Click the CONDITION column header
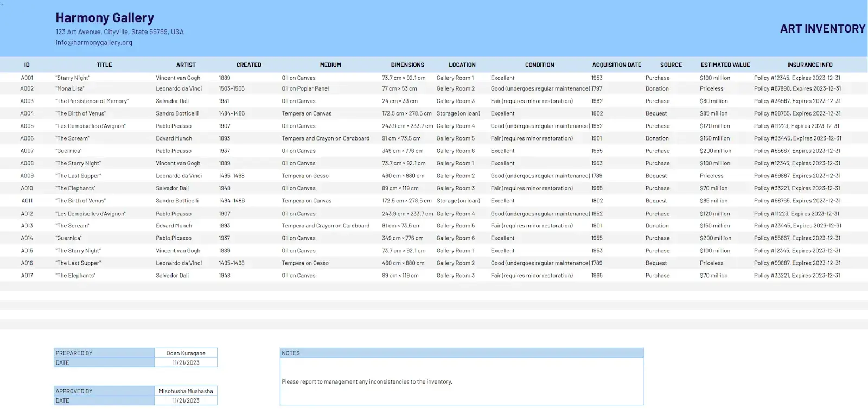Image resolution: width=868 pixels, height=414 pixels. click(x=539, y=65)
